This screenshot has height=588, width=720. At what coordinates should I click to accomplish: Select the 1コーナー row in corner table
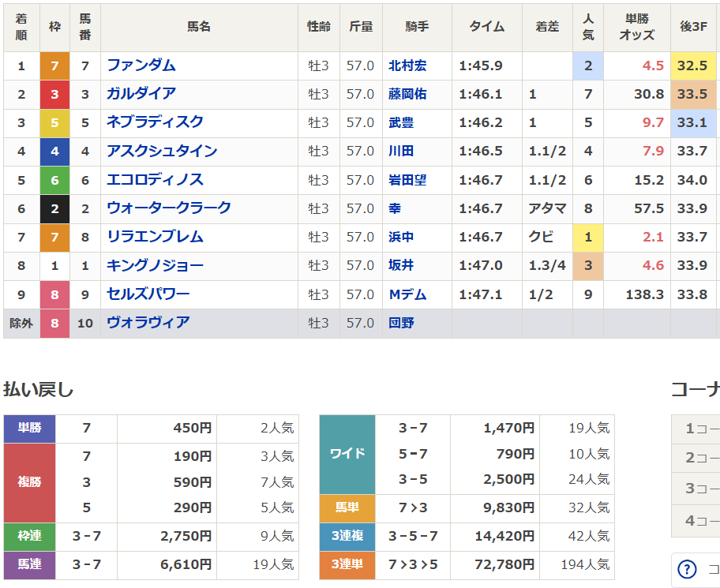point(695,428)
